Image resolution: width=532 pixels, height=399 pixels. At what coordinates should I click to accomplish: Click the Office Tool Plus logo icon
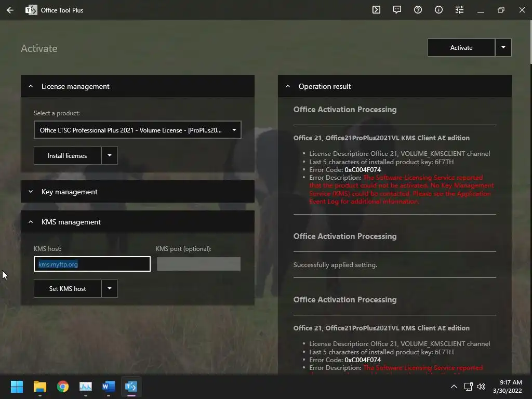(31, 10)
